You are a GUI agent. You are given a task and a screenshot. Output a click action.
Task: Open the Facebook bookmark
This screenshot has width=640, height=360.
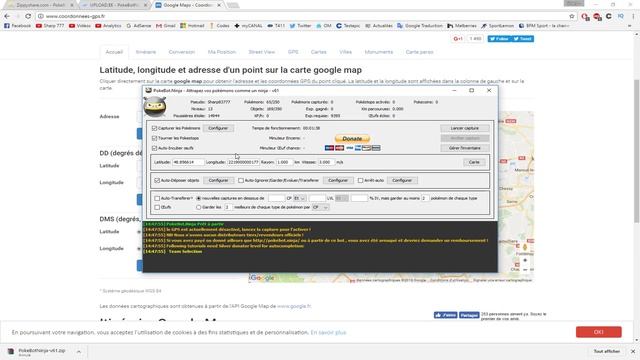tap(18, 25)
